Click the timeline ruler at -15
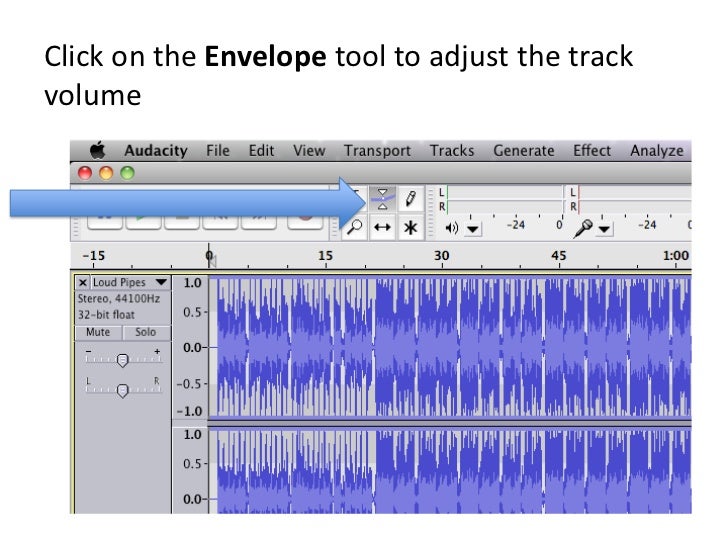 tap(93, 256)
